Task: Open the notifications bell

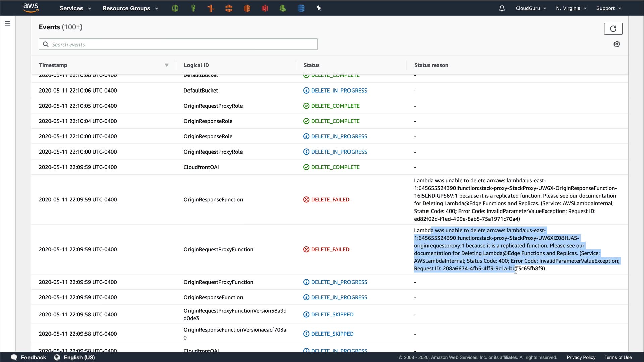Action: (502, 8)
